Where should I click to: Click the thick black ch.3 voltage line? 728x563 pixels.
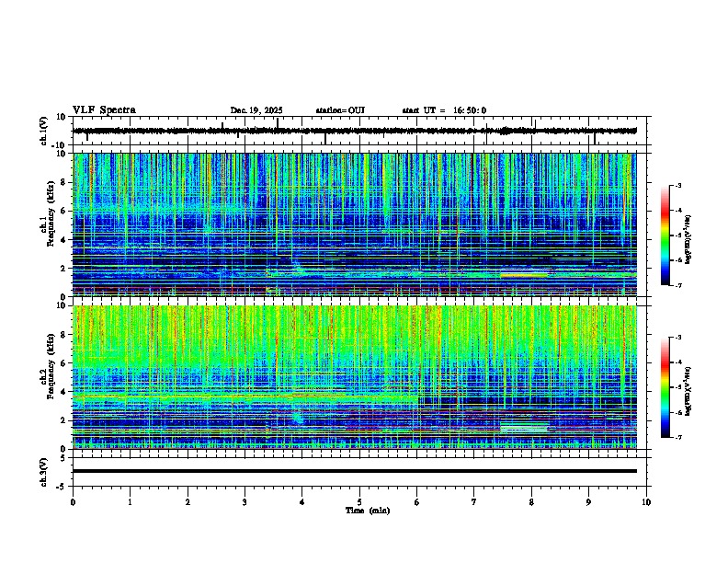[355, 471]
